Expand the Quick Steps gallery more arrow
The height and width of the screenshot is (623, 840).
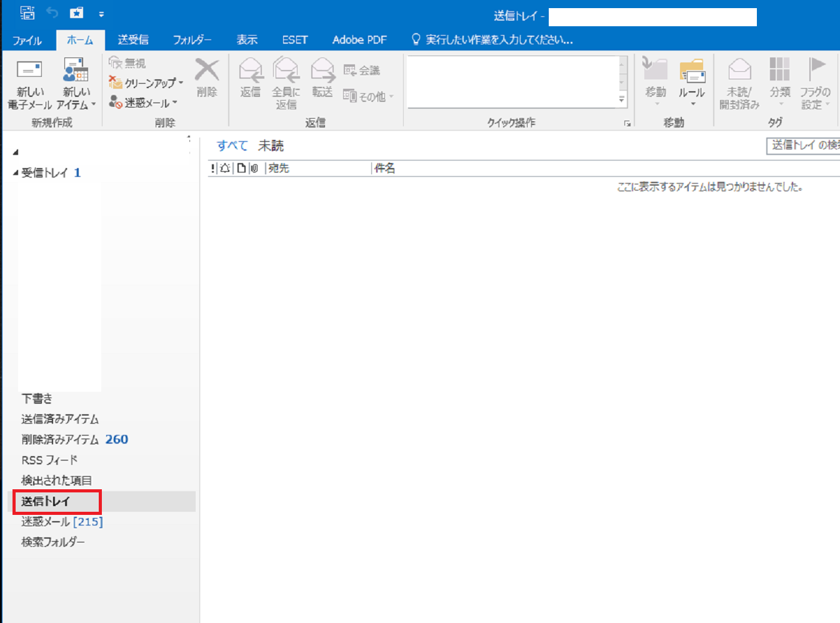621,99
